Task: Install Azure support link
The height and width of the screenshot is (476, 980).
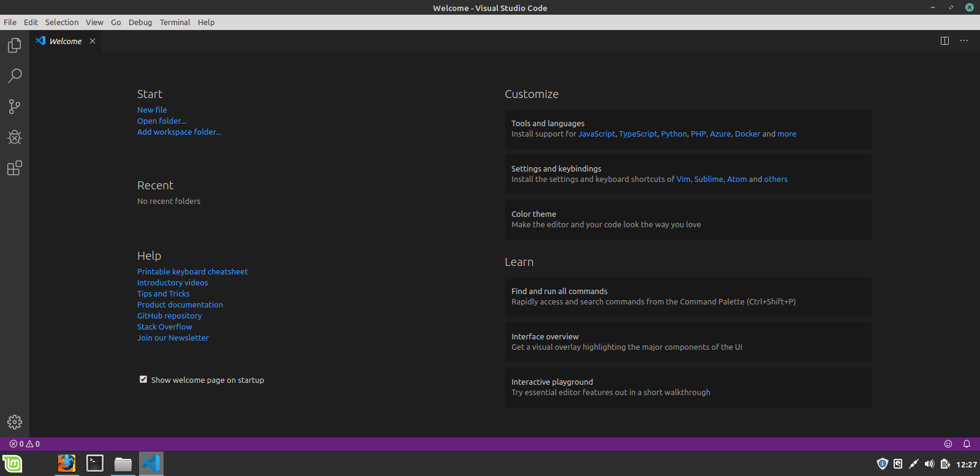Action: point(720,134)
